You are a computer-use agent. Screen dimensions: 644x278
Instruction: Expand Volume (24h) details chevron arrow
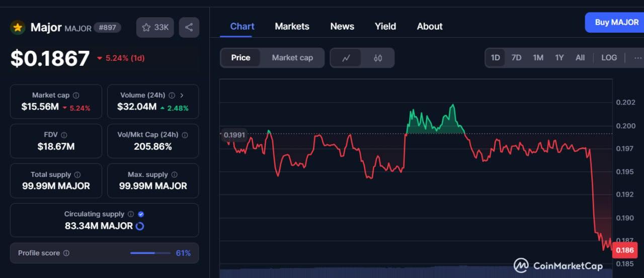click(x=182, y=95)
